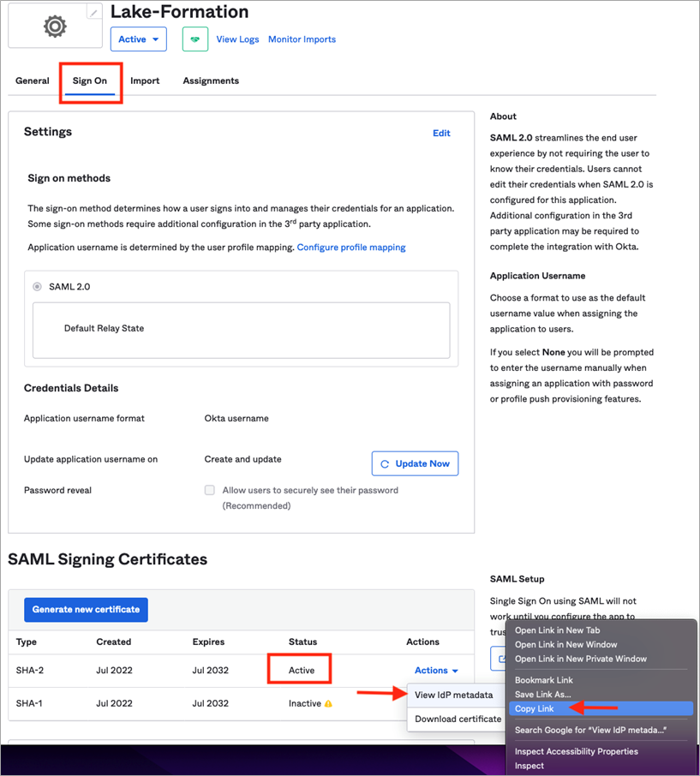Select the SAML 2.0 radio button

[37, 287]
